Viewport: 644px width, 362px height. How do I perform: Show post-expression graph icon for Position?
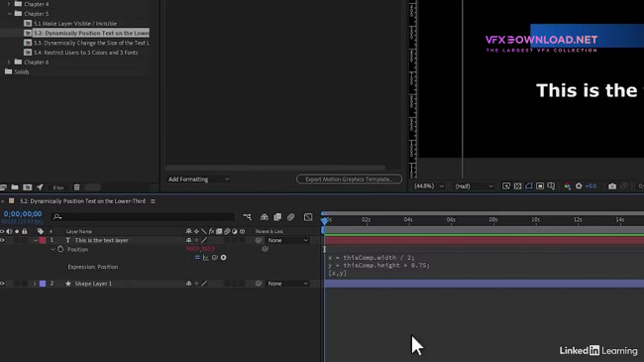(206, 258)
